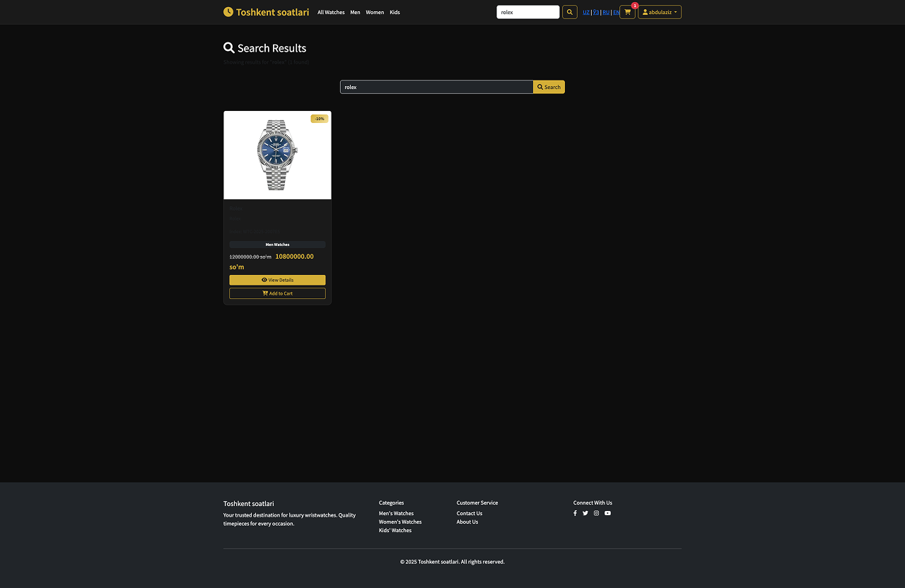This screenshot has width=905, height=588.
Task: Switch language to EN
Action: pyautogui.click(x=616, y=12)
